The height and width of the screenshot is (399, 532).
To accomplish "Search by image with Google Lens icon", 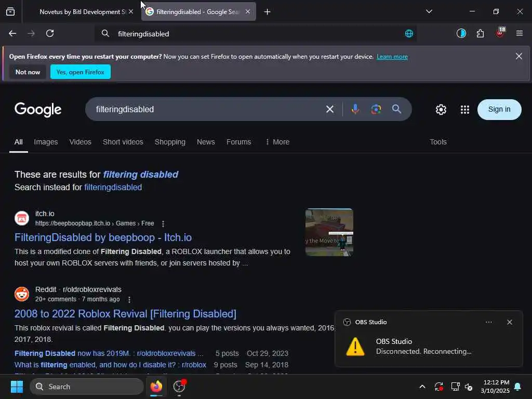I will [376, 109].
